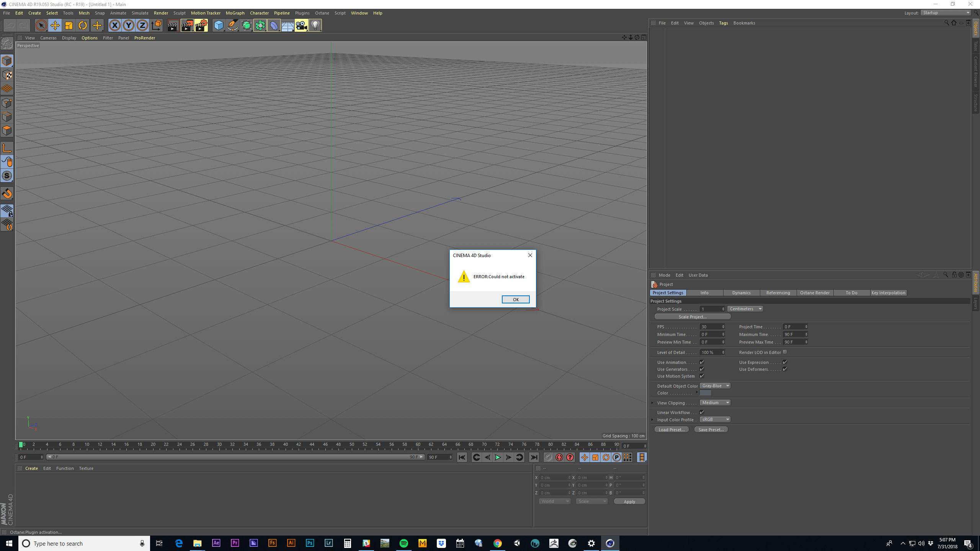Open the Camera object icon
The image size is (980, 551).
click(x=301, y=26)
